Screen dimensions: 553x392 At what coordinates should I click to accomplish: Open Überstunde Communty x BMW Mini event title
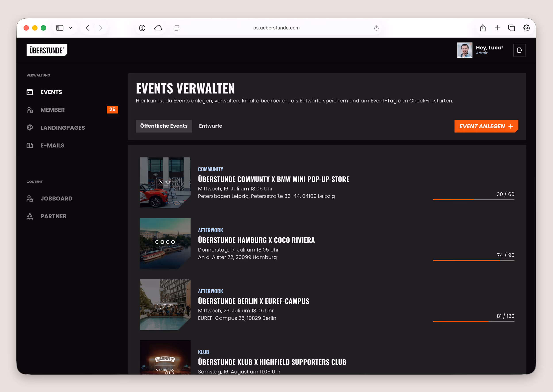coord(273,179)
